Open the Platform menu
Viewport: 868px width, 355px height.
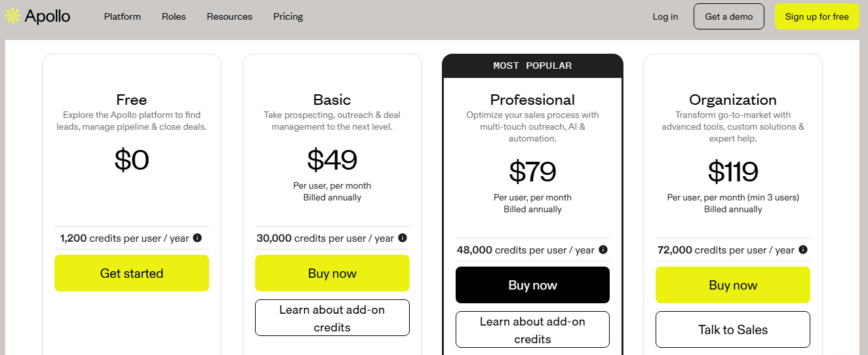click(123, 16)
